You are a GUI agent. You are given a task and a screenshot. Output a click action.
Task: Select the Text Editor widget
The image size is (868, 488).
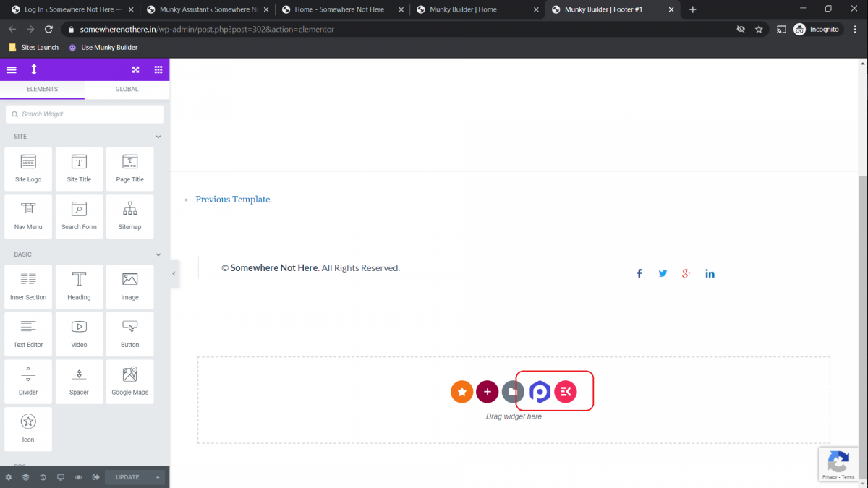click(28, 335)
